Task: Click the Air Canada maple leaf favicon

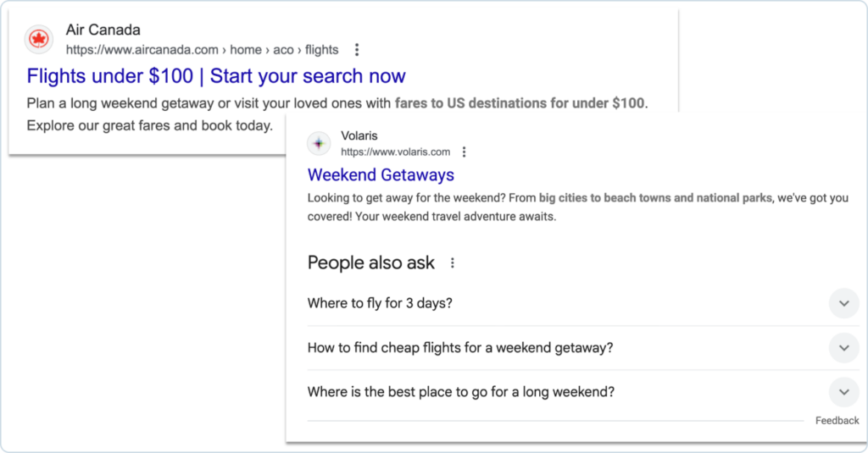Action: tap(38, 39)
